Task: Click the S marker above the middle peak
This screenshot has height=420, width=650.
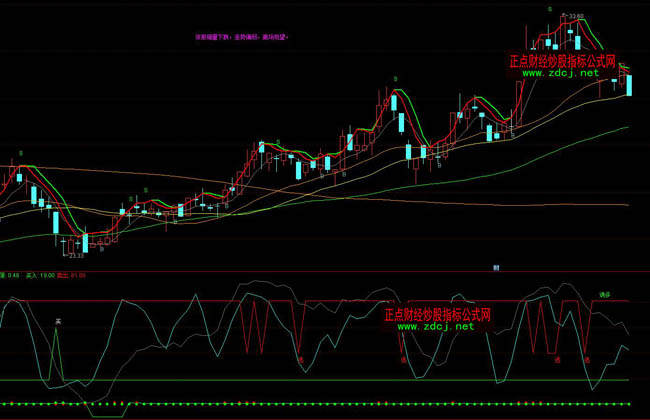Action: point(396,78)
